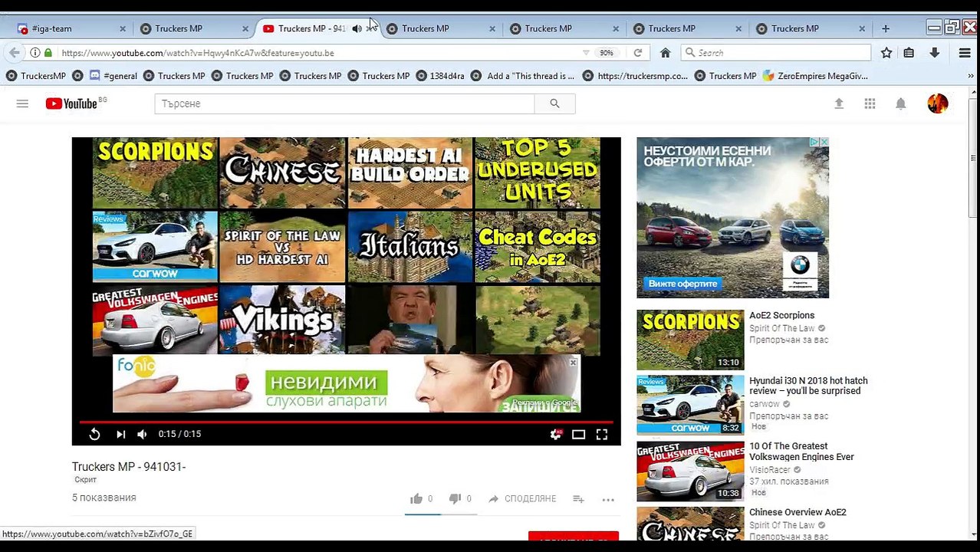Click the 90% zoom level indicator
The width and height of the screenshot is (980, 552).
tap(607, 53)
